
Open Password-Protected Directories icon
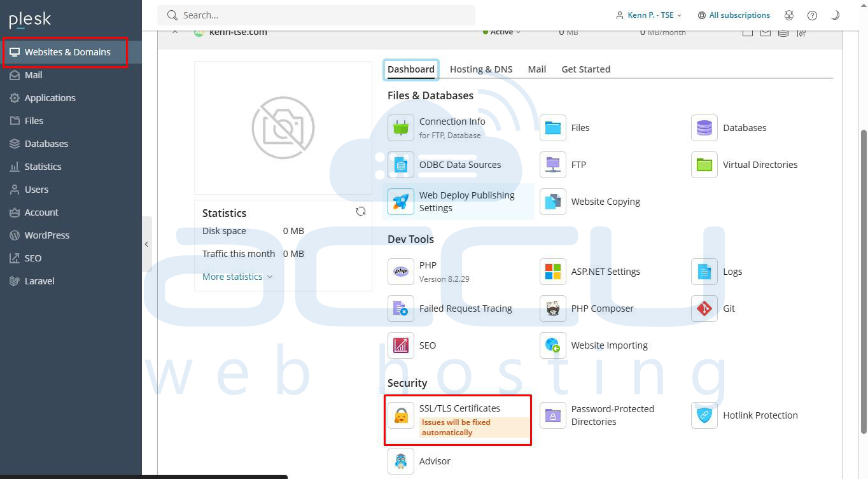(553, 415)
